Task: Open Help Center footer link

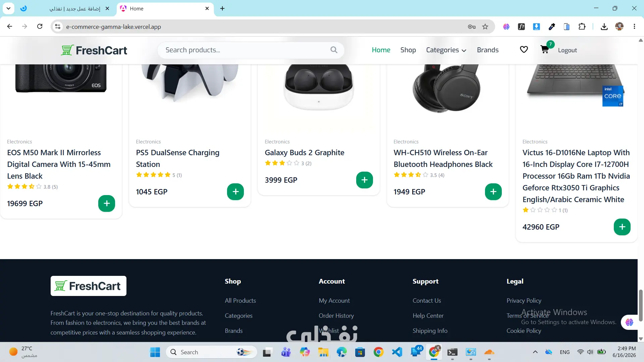Action: (x=428, y=316)
